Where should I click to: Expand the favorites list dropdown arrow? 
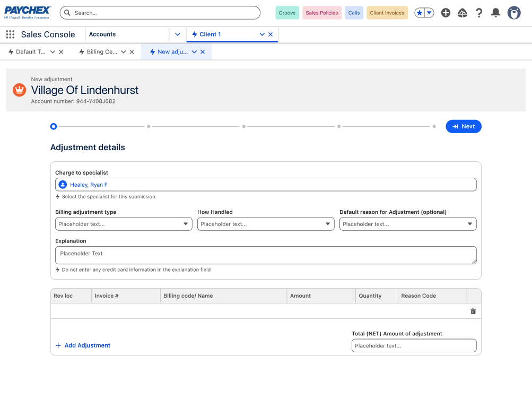(x=429, y=13)
